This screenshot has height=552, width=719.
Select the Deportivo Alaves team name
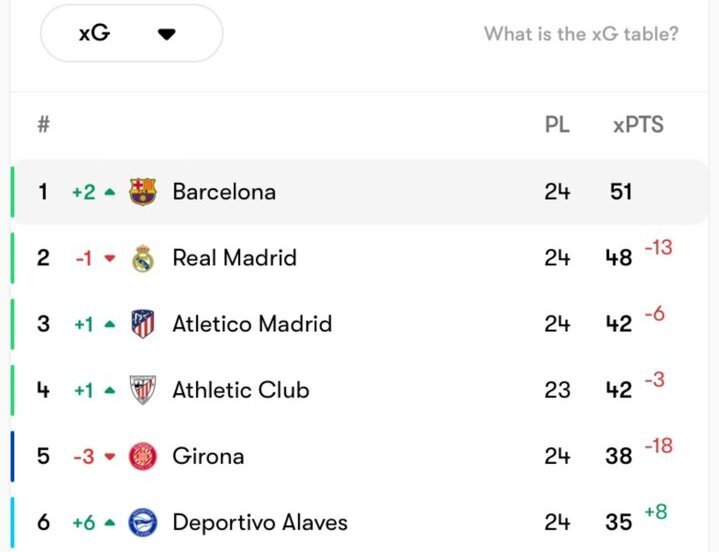(260, 522)
